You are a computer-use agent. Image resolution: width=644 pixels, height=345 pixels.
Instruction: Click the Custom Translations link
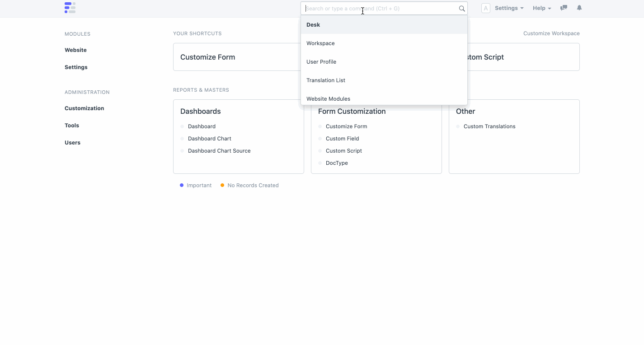489,126
